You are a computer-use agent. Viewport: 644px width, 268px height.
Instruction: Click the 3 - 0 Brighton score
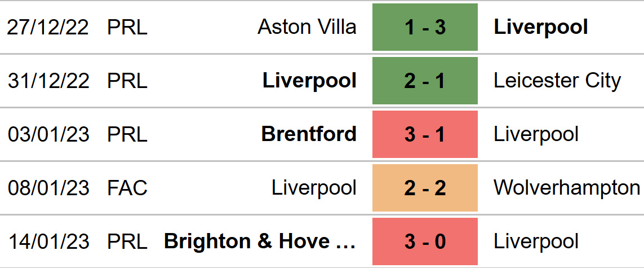point(425,241)
